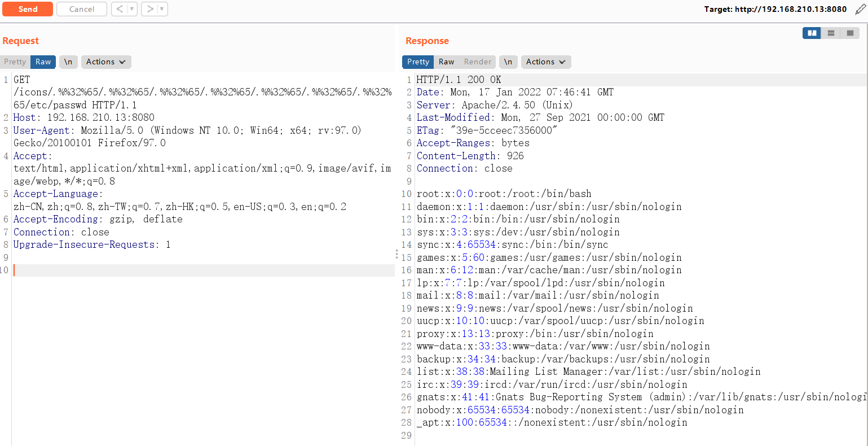The width and height of the screenshot is (868, 446).
Task: Click the daemon passwd entry line
Action: coord(549,207)
